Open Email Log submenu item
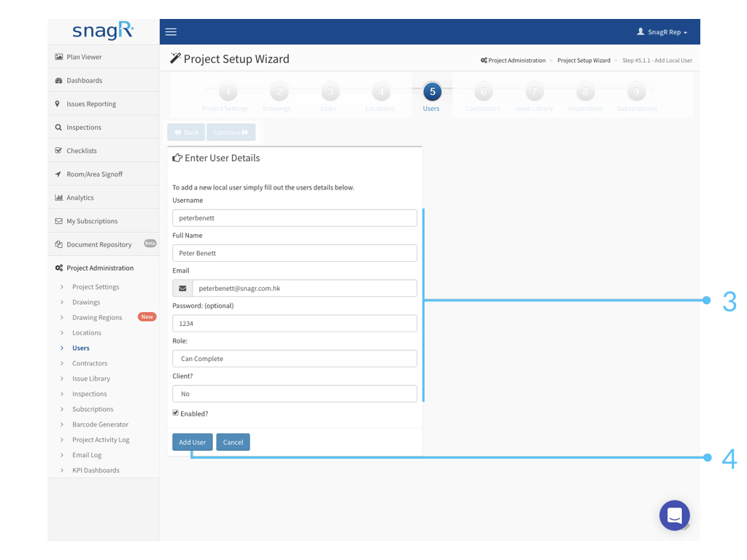747x560 pixels. click(87, 455)
